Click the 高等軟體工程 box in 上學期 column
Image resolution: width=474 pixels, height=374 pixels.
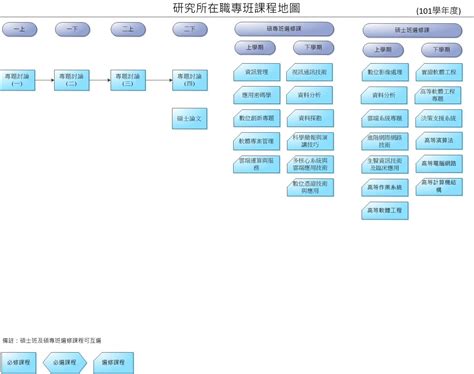coord(385,211)
